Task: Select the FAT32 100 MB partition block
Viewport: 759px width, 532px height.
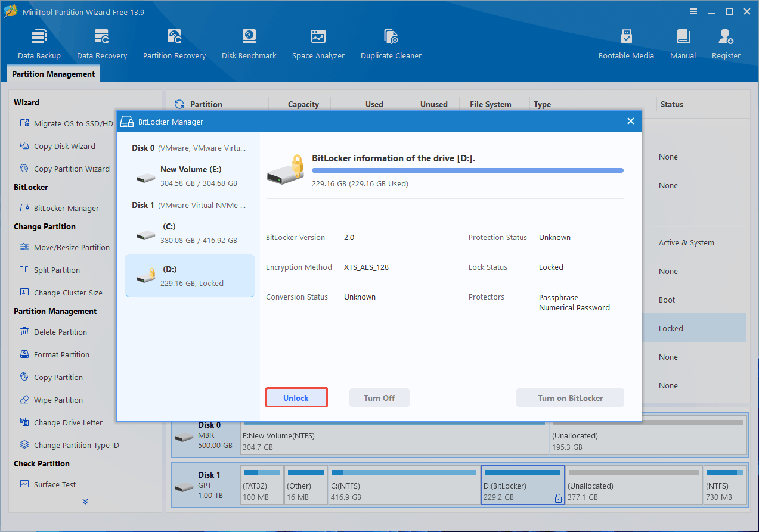Action: [262, 485]
